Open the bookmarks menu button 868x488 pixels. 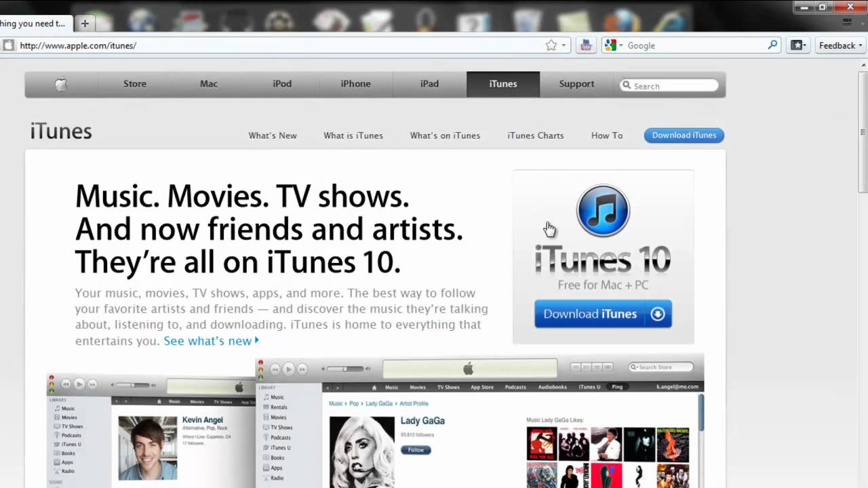click(x=797, y=45)
